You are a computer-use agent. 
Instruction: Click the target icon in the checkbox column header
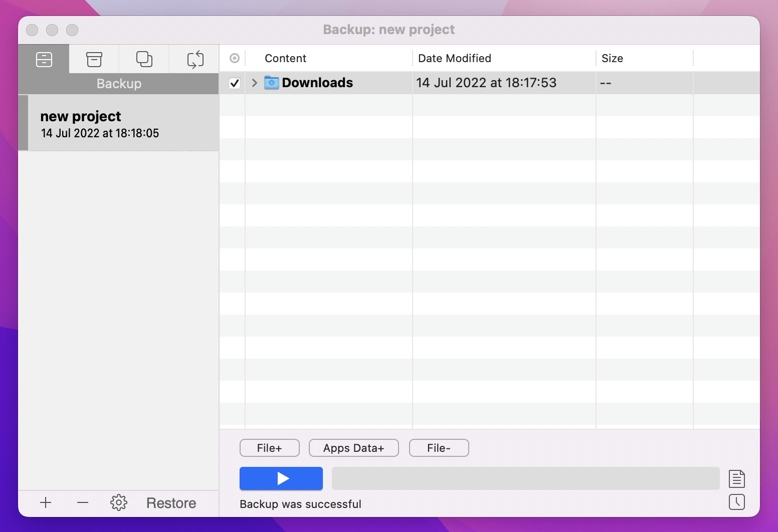tap(233, 58)
